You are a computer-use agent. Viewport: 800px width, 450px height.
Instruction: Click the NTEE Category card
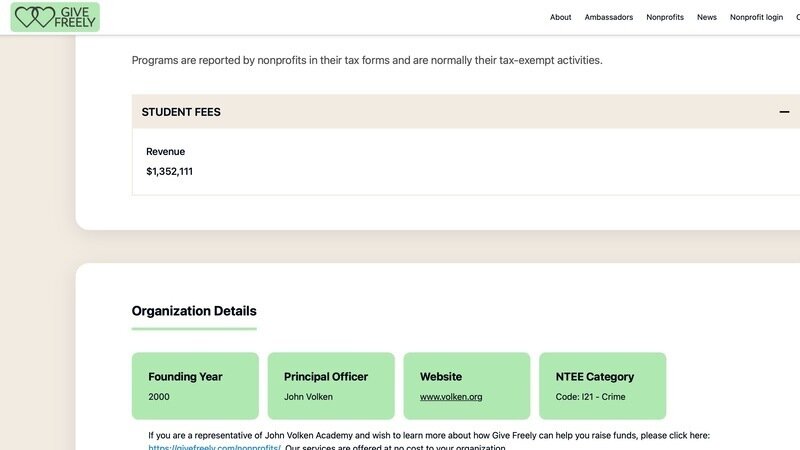(602, 385)
